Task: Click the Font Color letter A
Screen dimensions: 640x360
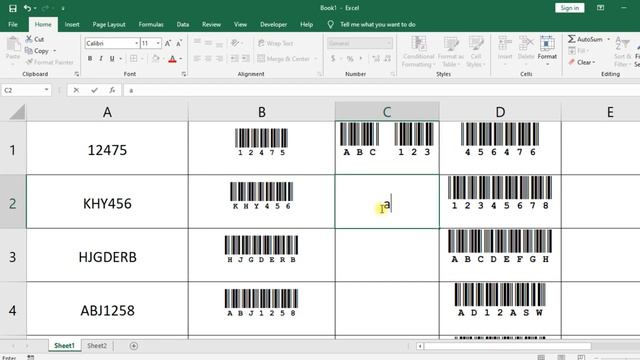Action: (x=172, y=59)
